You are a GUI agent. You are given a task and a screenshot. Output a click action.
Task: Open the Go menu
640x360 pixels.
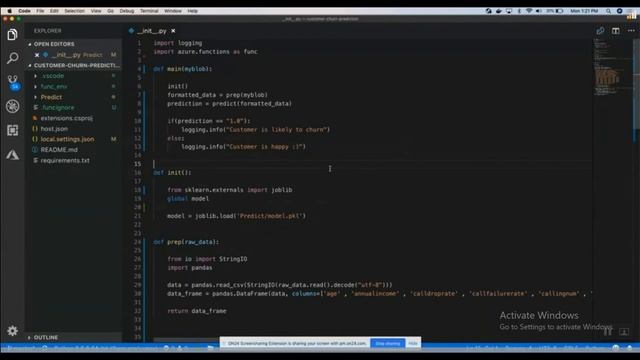click(111, 11)
